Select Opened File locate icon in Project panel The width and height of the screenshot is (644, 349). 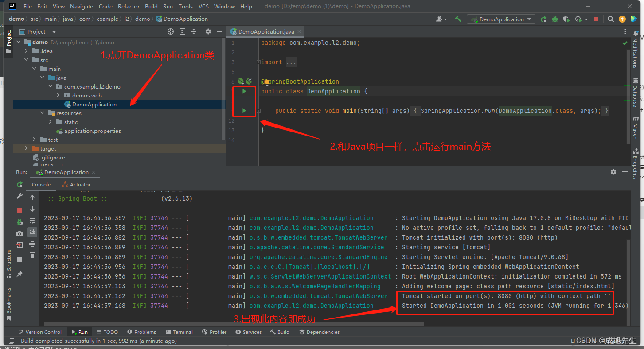click(x=171, y=31)
